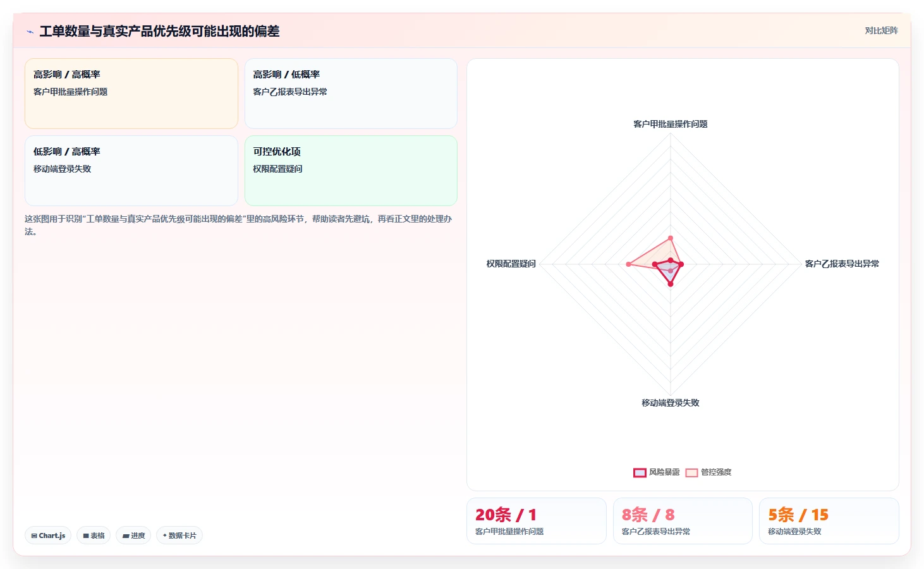Viewport: 924px width, 569px height.
Task: Click 移动端登录失败 caption under 5条 / 15
Action: click(794, 532)
